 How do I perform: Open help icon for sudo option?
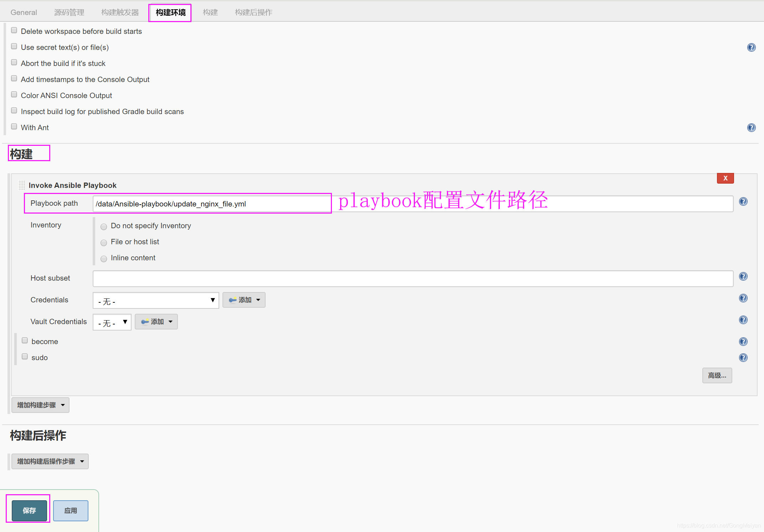pyautogui.click(x=743, y=358)
